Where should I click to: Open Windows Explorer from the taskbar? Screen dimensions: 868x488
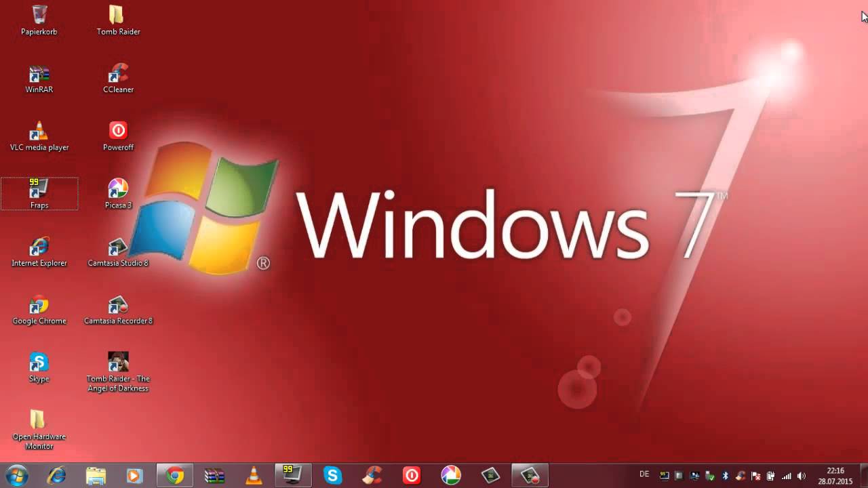tap(96, 476)
